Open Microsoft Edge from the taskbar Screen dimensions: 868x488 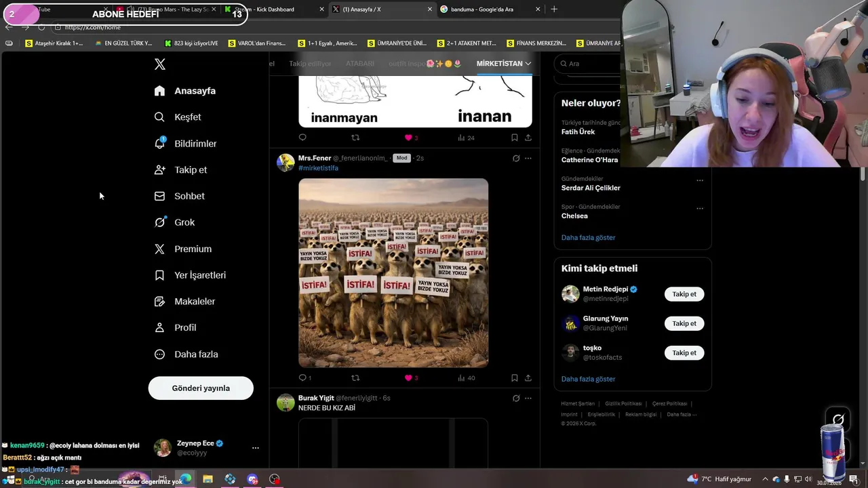[x=186, y=479]
